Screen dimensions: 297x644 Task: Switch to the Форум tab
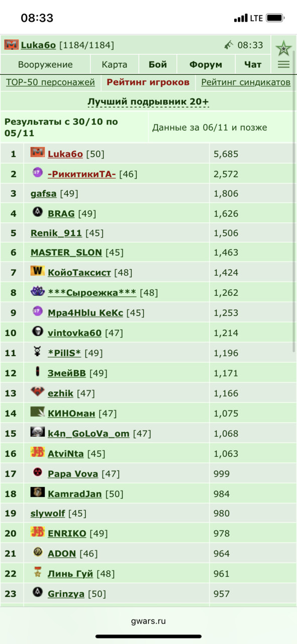pos(206,65)
